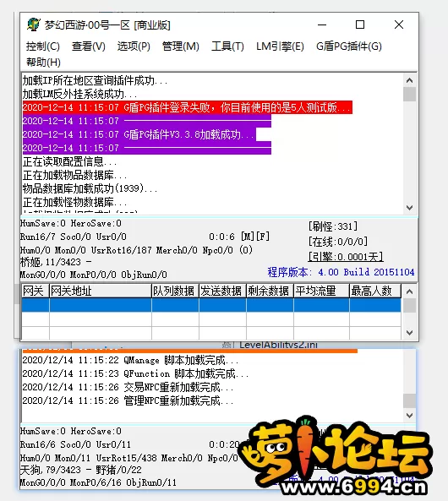Click the 发送数据 column header

click(222, 291)
